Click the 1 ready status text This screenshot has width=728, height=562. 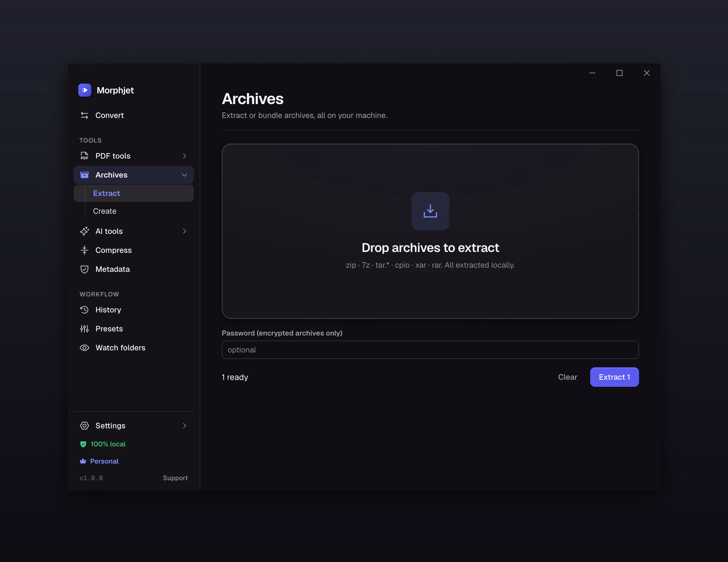pos(235,377)
